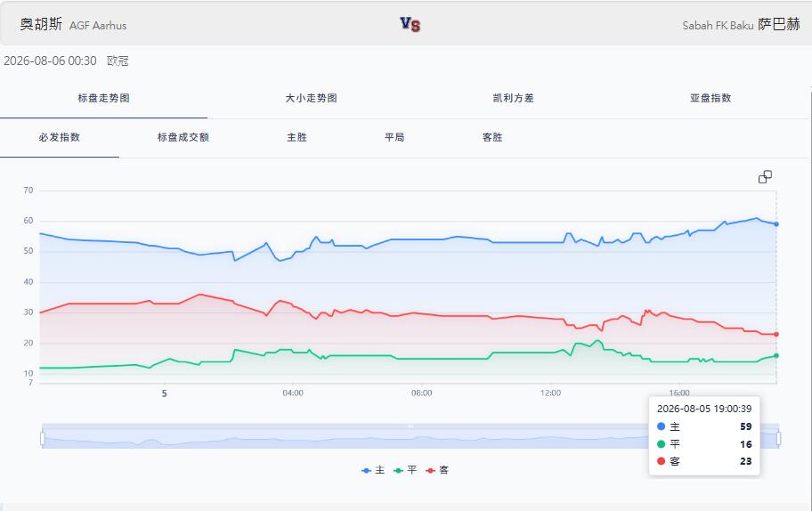Click the Sabah FK Baku label
The width and height of the screenshot is (812, 511).
coord(718,25)
